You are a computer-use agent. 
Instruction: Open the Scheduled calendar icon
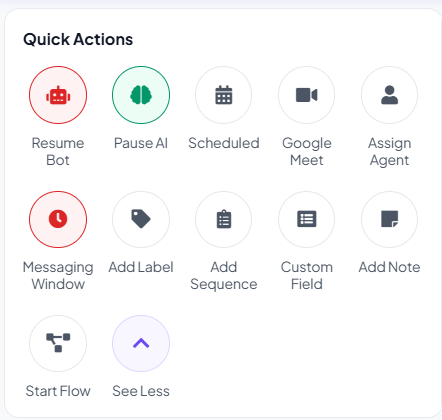224,95
